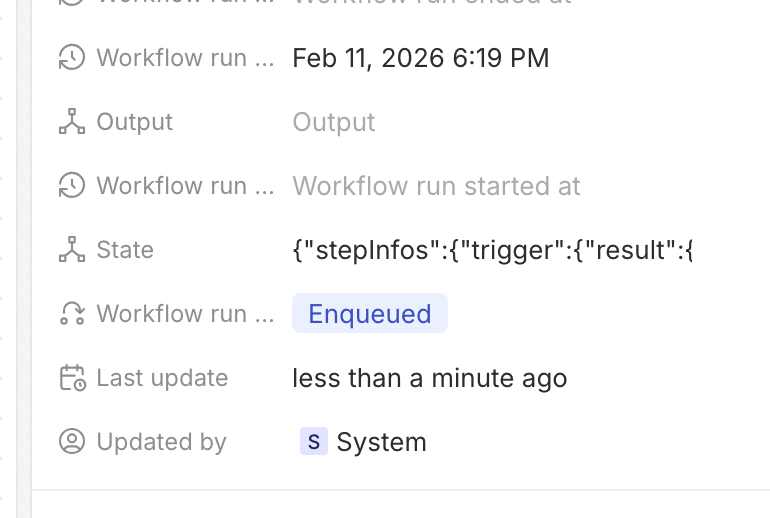The image size is (770, 518).
Task: Expand the State JSON stepInfos value
Action: pyautogui.click(x=492, y=250)
